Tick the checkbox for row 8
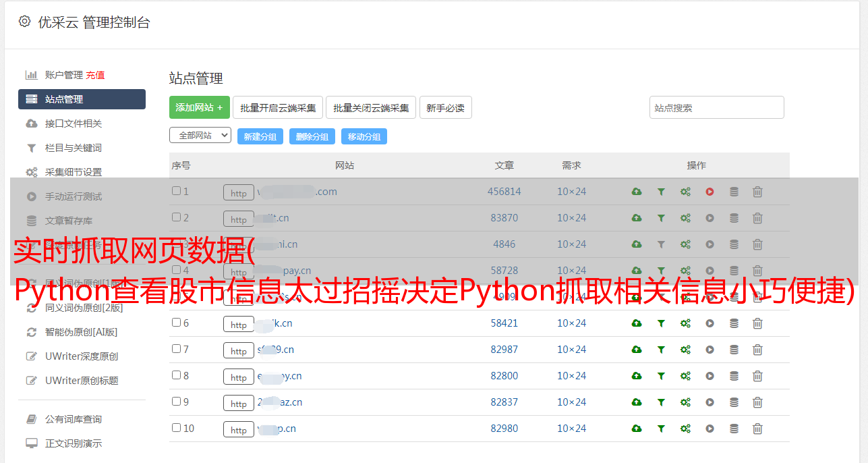This screenshot has width=868, height=463. coord(176,375)
